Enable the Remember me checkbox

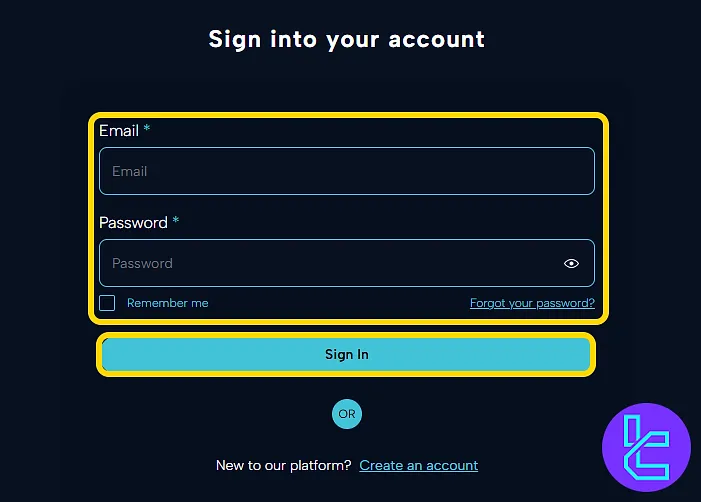pos(107,303)
